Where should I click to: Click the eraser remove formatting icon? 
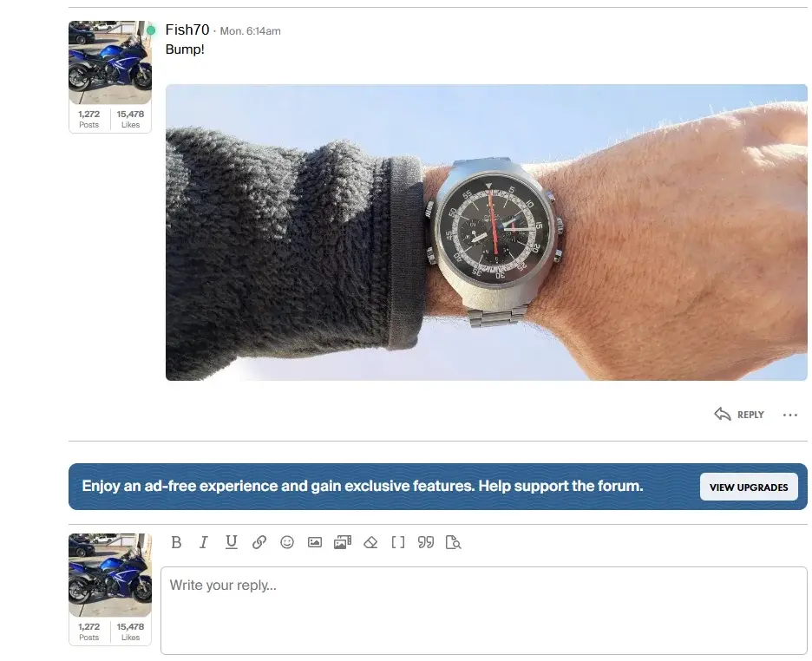pos(370,542)
